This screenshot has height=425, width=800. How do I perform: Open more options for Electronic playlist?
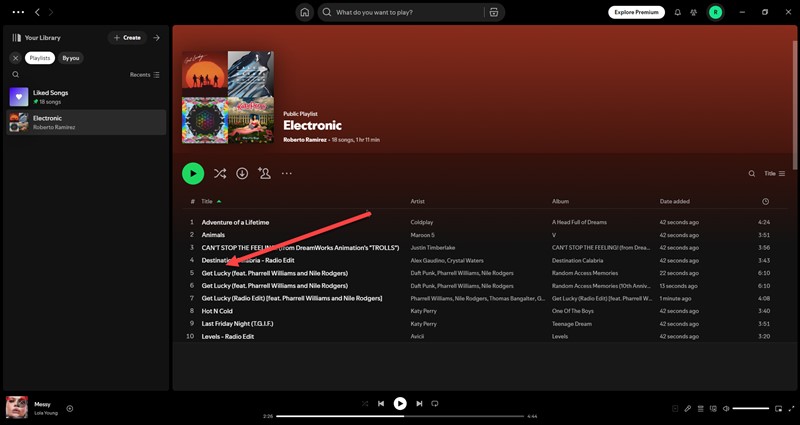(x=287, y=173)
